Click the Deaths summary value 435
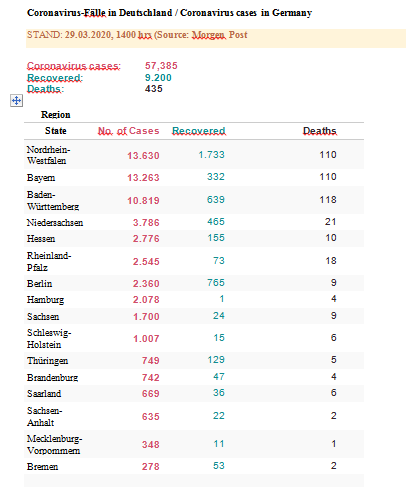Image resolution: width=413 pixels, height=487 pixels. pyautogui.click(x=154, y=89)
